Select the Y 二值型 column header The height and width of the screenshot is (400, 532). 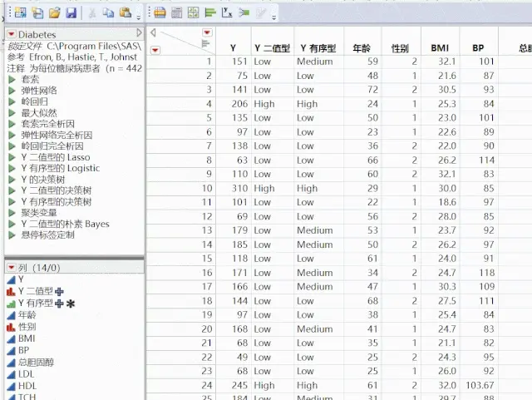pyautogui.click(x=273, y=48)
